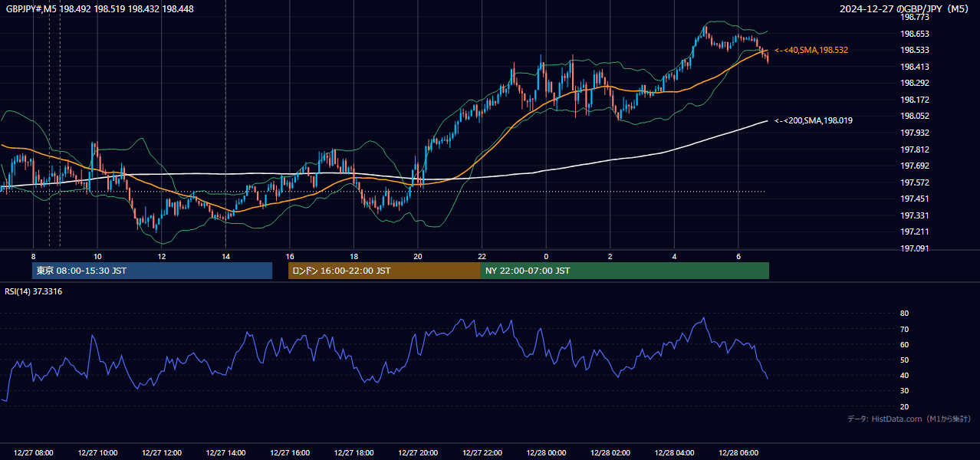The image size is (980, 460).
Task: Click price axis value 197.692
Action: coord(915,166)
